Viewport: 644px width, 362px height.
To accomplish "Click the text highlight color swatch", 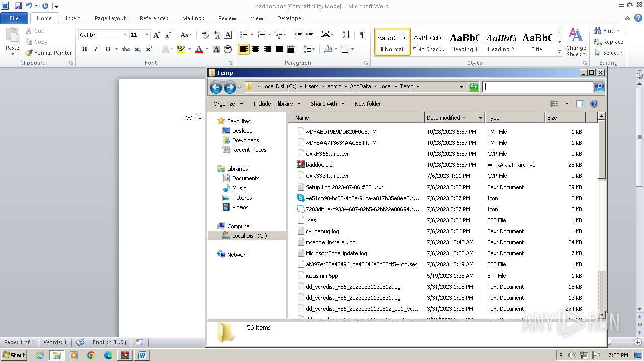I will 181,49.
